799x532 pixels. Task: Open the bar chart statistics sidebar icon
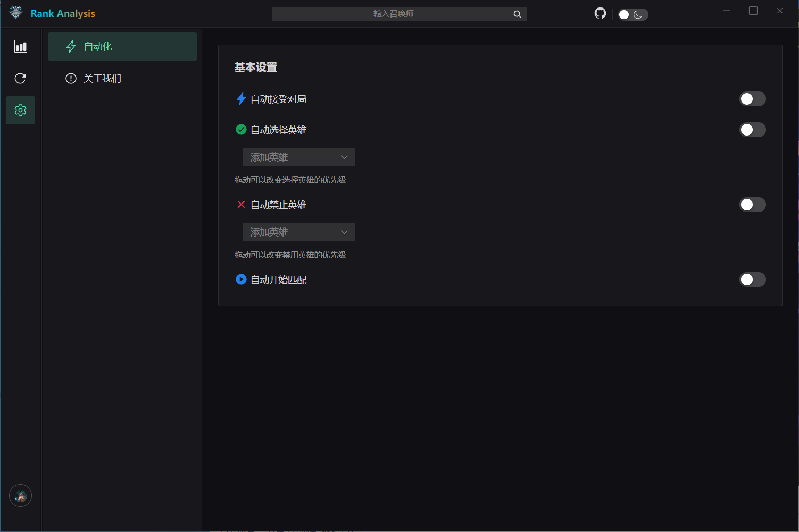click(x=20, y=47)
